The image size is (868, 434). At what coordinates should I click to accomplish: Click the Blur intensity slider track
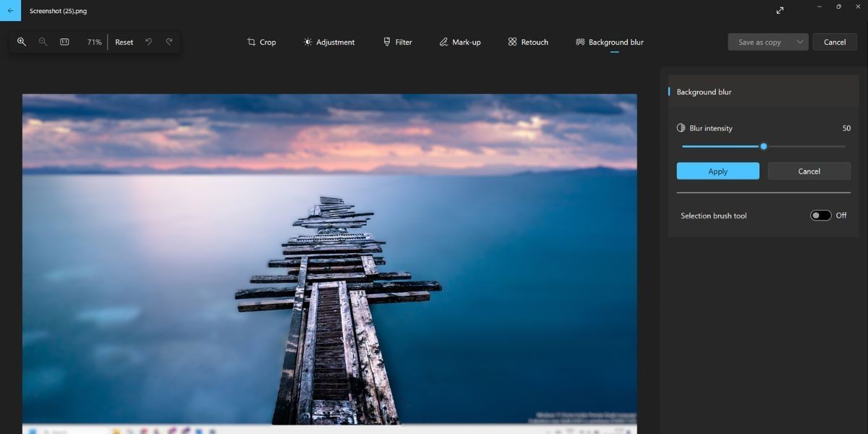tap(763, 146)
